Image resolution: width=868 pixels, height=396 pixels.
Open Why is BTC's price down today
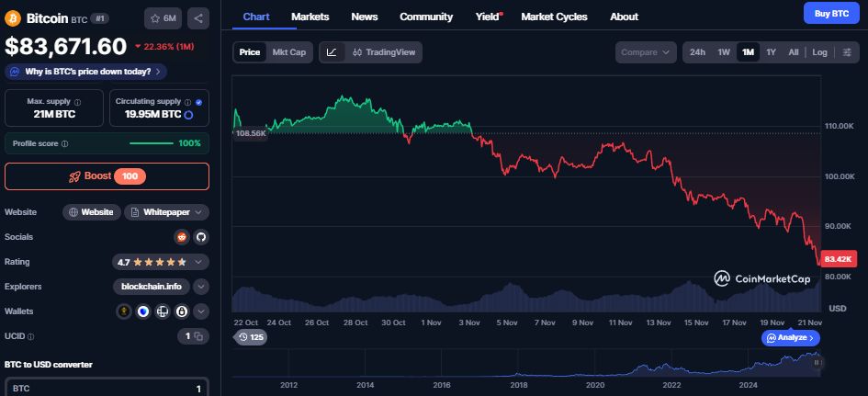85,72
